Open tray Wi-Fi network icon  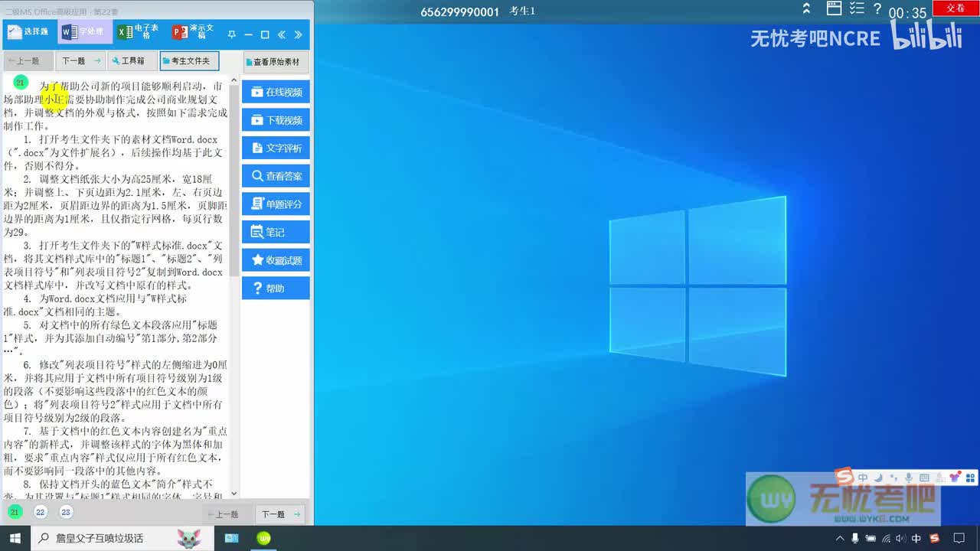[887, 538]
